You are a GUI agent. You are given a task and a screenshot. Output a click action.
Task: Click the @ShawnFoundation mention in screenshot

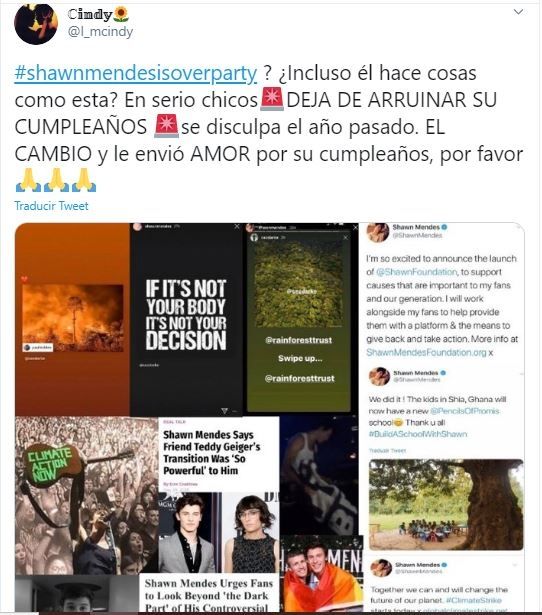[417, 272]
